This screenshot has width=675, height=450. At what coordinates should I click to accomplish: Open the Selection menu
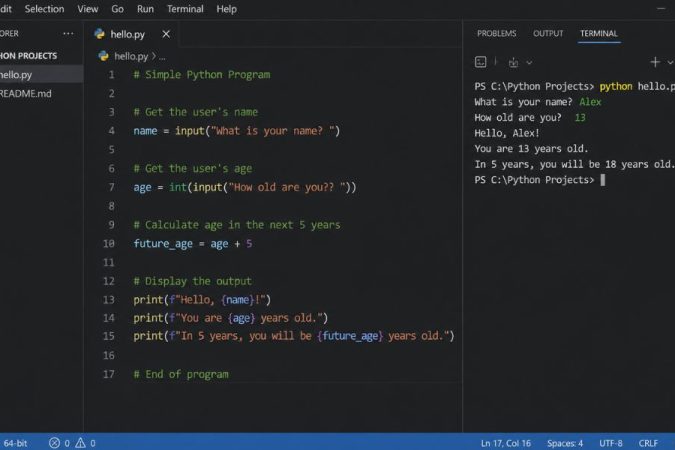click(44, 9)
